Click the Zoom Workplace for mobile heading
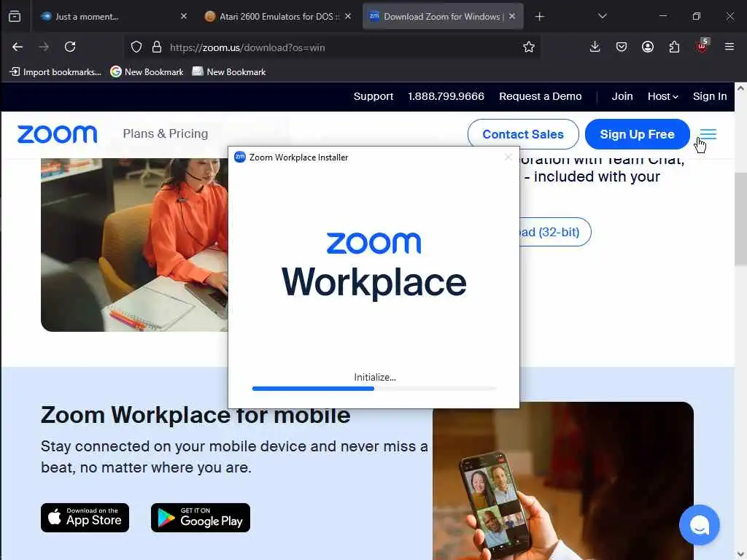The height and width of the screenshot is (560, 747). (196, 415)
